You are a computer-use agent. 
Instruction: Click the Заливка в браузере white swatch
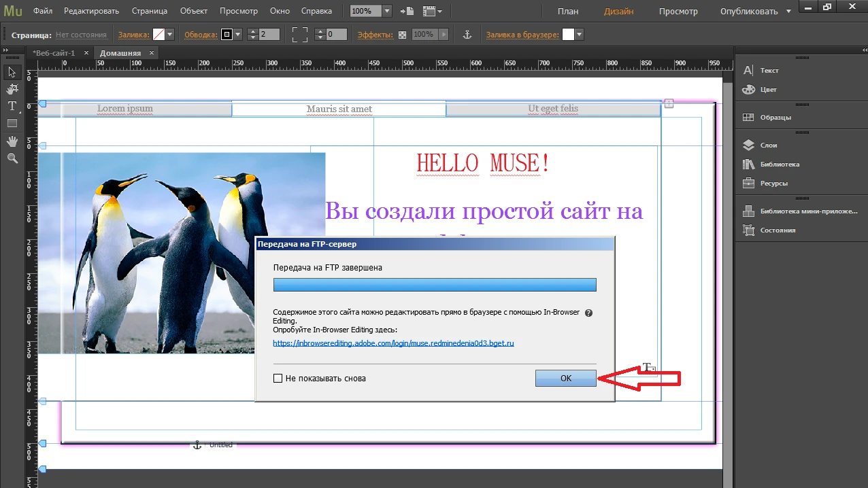click(568, 35)
